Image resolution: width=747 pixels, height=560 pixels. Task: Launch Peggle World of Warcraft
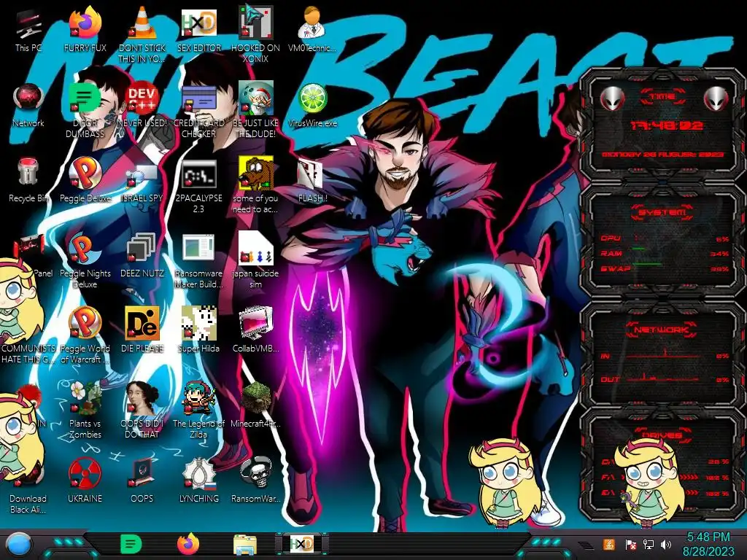click(85, 324)
